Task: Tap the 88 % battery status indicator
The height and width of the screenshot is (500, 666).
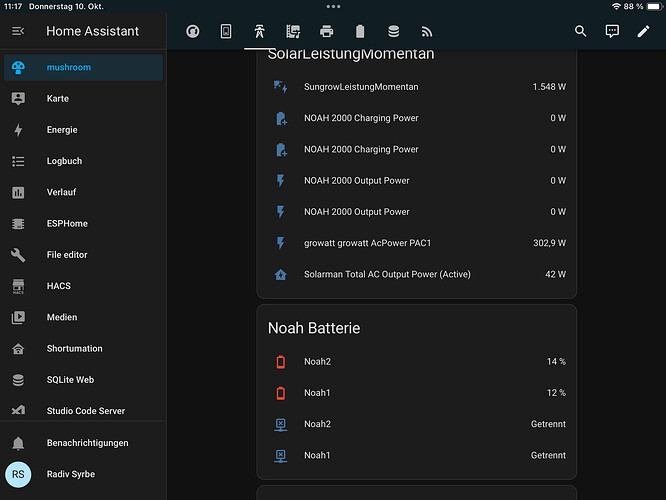Action: click(642, 6)
